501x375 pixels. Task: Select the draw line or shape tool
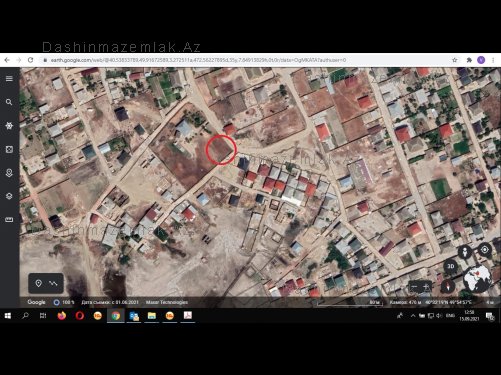[53, 283]
